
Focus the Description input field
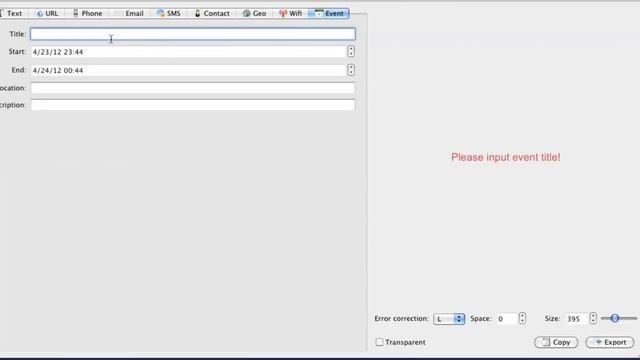click(x=193, y=105)
